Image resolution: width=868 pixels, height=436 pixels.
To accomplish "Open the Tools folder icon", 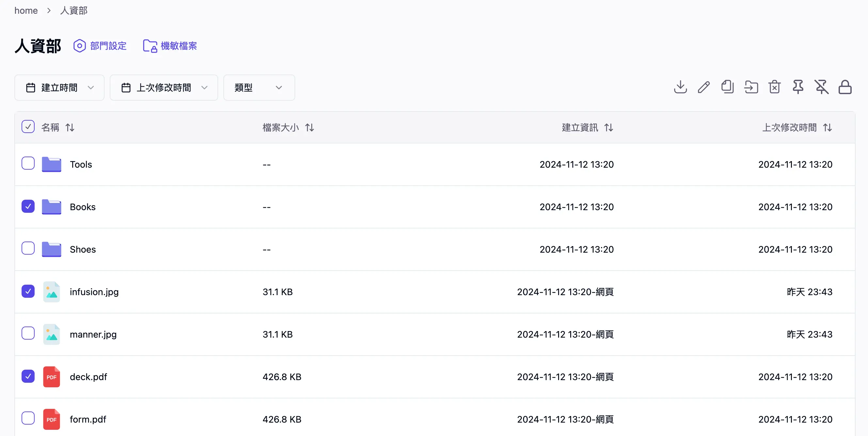I will coord(51,164).
